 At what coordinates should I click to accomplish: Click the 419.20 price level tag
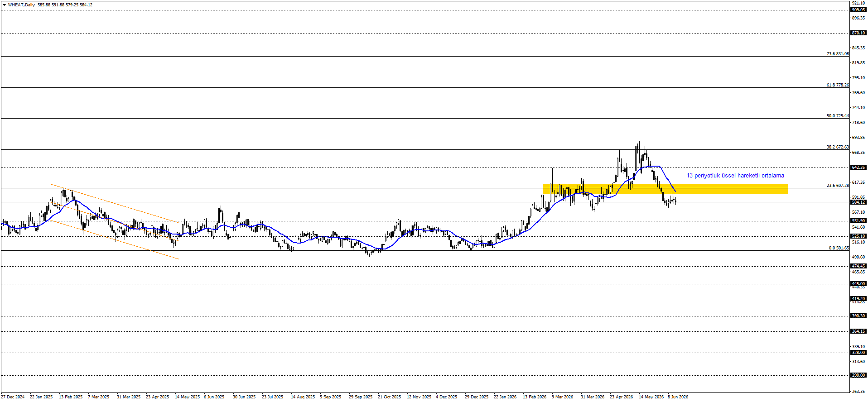858,299
